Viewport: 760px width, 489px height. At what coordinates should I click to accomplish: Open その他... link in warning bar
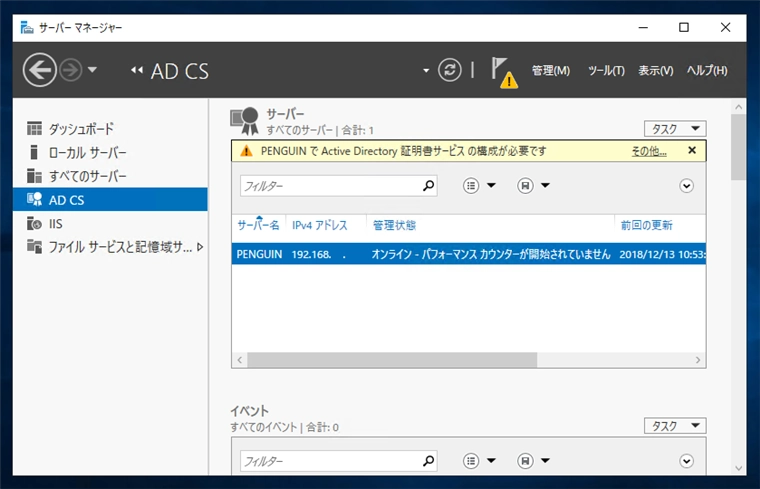pos(649,151)
